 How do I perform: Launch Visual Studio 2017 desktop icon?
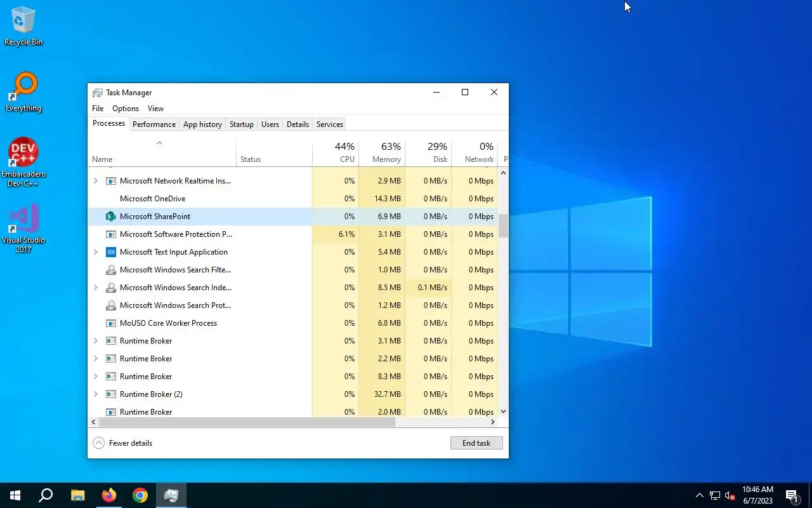23,229
